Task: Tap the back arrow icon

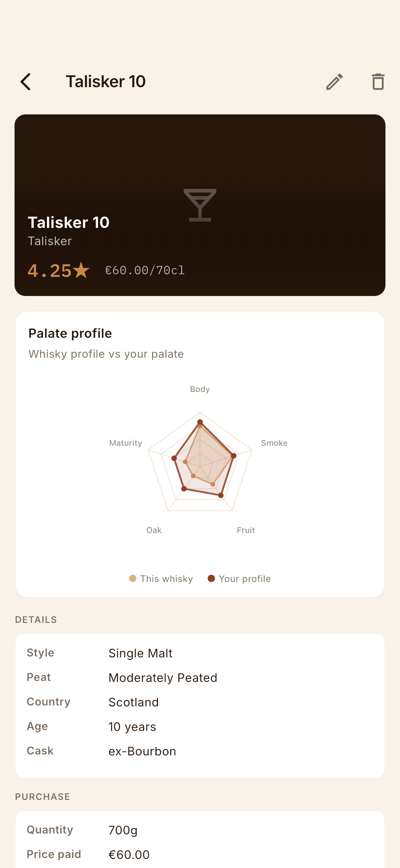Action: 26,82
